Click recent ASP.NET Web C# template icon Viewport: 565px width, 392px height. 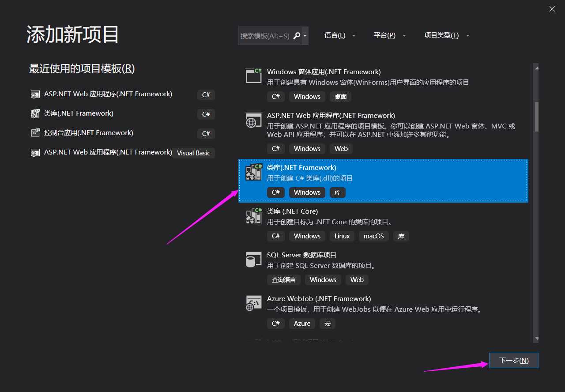click(35, 94)
